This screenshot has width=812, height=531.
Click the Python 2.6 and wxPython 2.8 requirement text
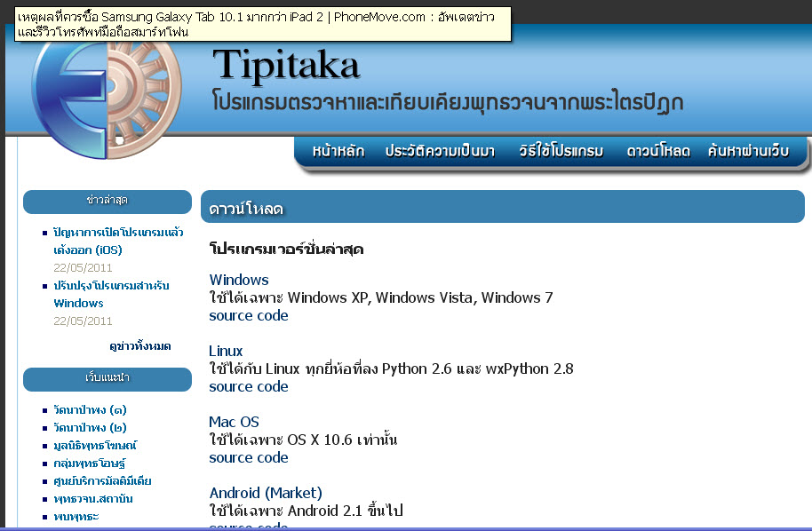click(x=391, y=369)
